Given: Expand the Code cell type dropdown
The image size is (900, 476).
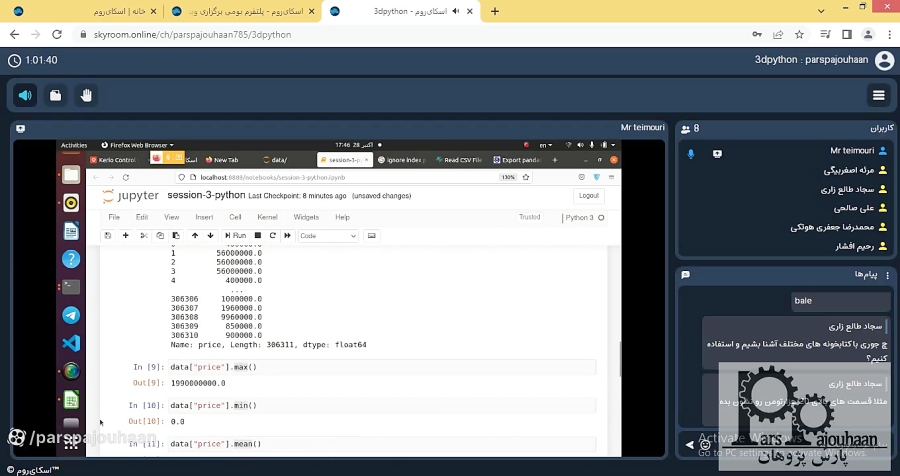Looking at the screenshot, I should pyautogui.click(x=328, y=236).
